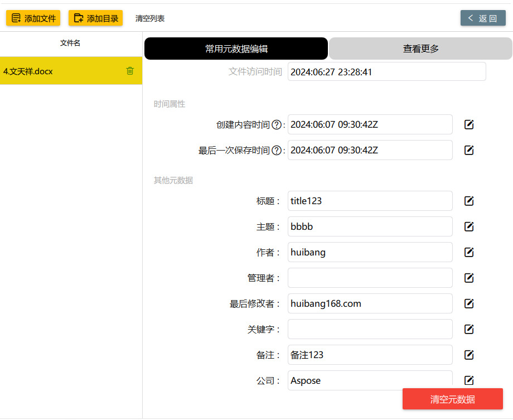Clear the list with 清空列表
Screen dimensions: 513x420
click(150, 18)
